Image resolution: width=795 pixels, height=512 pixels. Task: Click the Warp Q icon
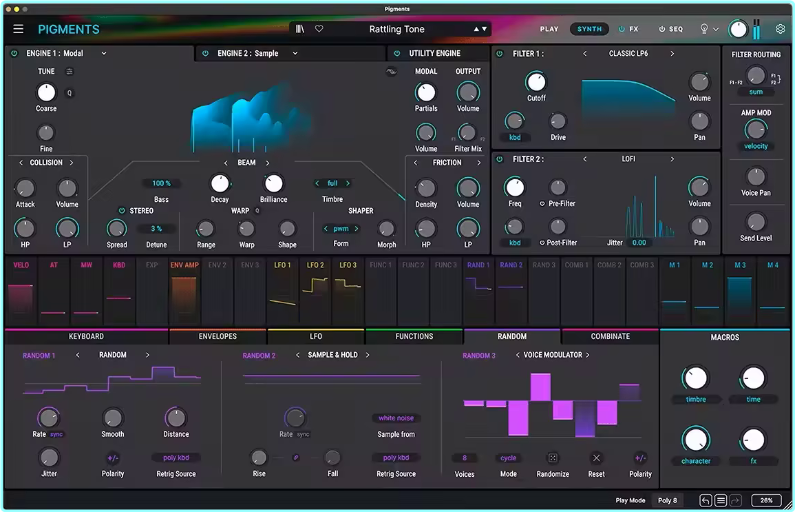tap(257, 210)
